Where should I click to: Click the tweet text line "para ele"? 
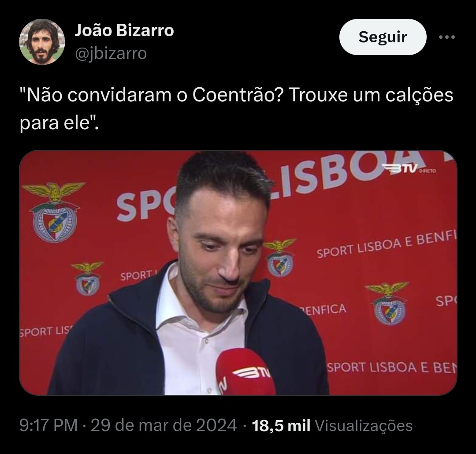59,123
